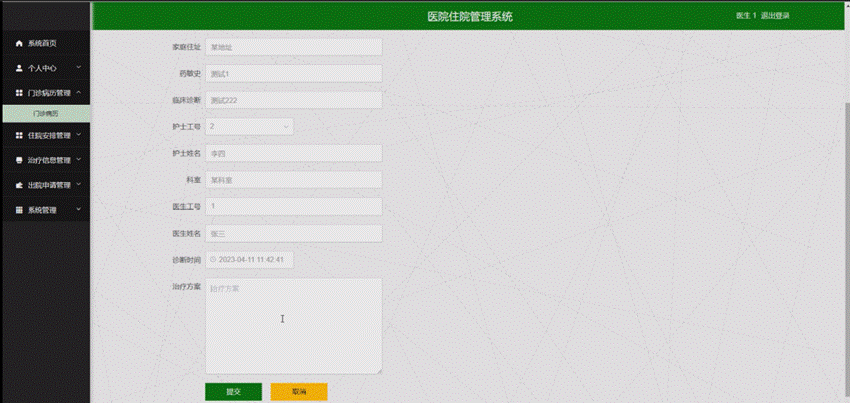
Task: Click the 临床诊断 input field
Action: click(294, 100)
